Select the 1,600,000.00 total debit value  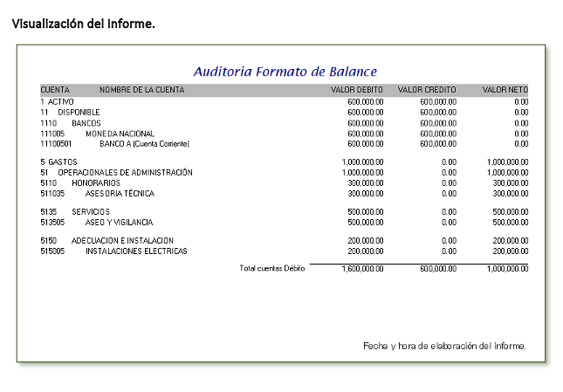362,269
